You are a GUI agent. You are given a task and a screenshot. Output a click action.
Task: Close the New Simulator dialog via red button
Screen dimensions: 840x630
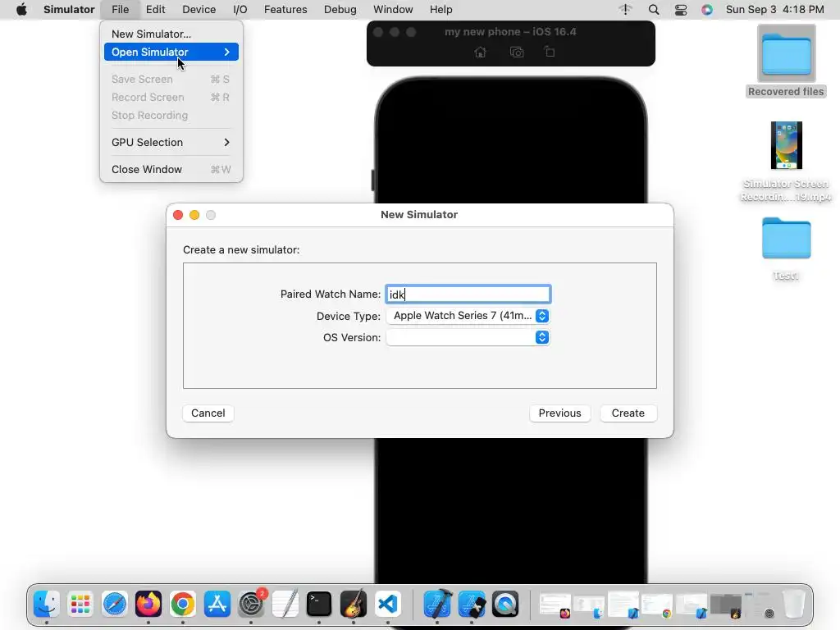178,215
